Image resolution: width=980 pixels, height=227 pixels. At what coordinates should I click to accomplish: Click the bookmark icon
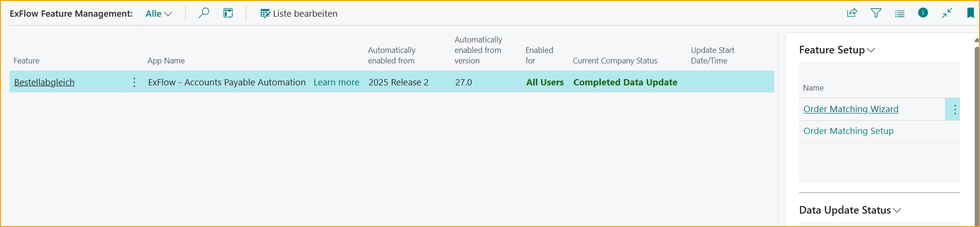point(970,13)
